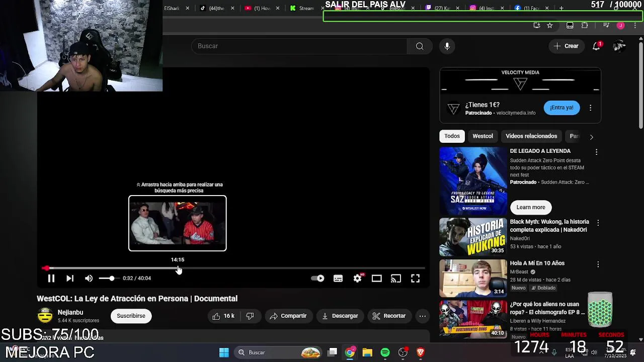
Task: Enter fullscreen mode
Action: (415, 278)
